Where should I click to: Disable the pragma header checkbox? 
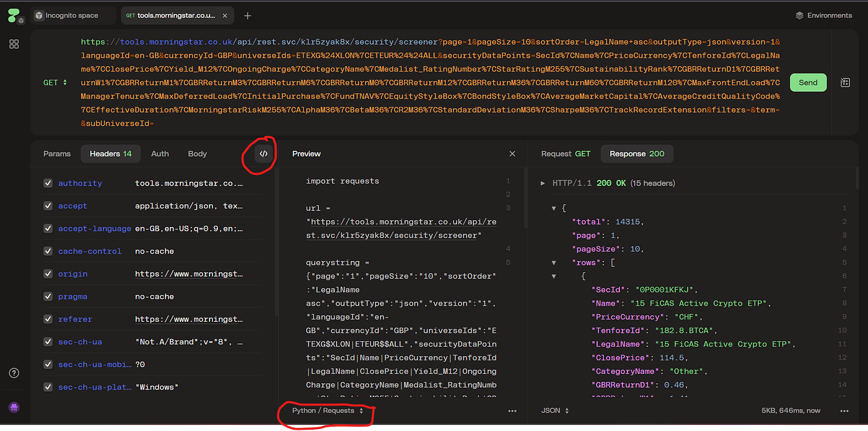[48, 296]
